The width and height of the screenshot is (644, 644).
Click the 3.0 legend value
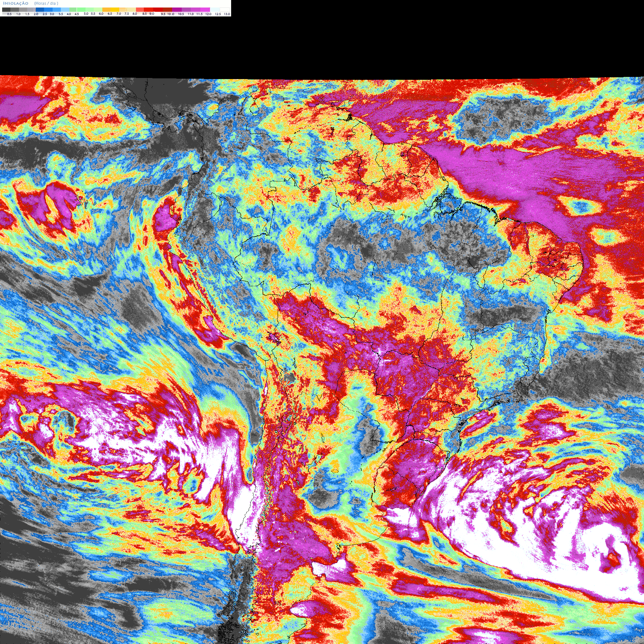click(52, 14)
